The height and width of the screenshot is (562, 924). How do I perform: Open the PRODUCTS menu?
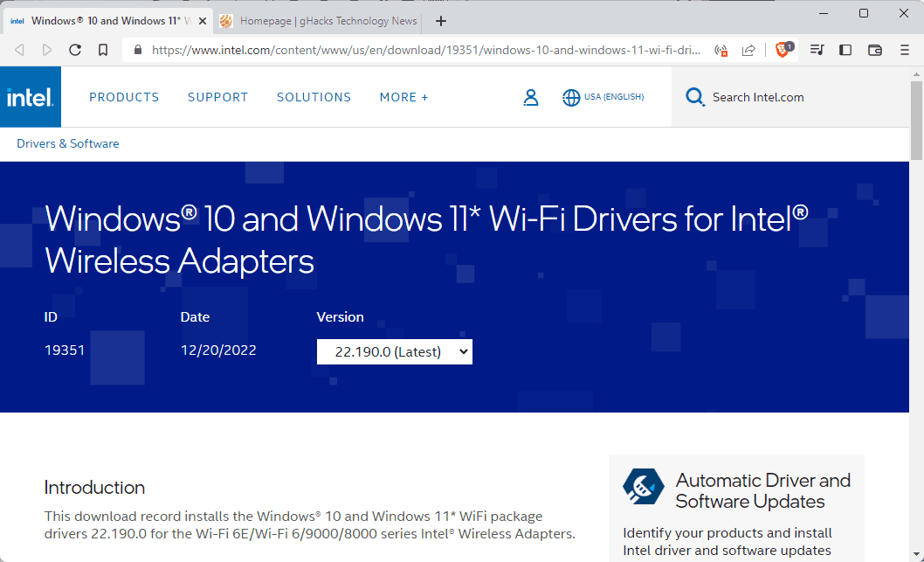pos(124,97)
